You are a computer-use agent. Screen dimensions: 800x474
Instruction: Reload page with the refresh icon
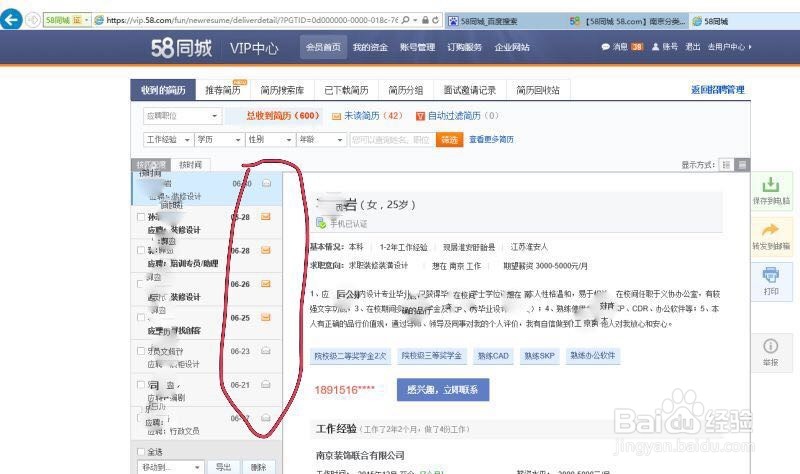pos(435,20)
